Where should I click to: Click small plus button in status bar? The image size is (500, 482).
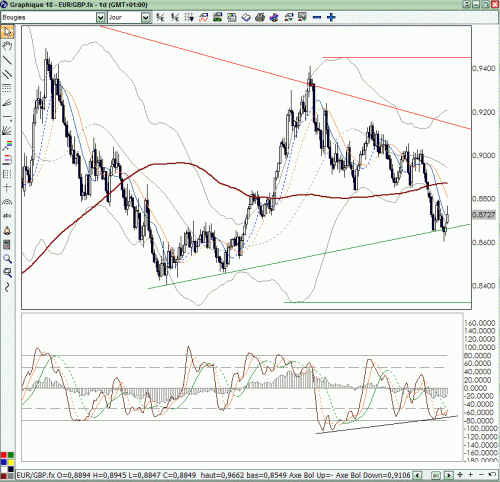[x=471, y=475]
